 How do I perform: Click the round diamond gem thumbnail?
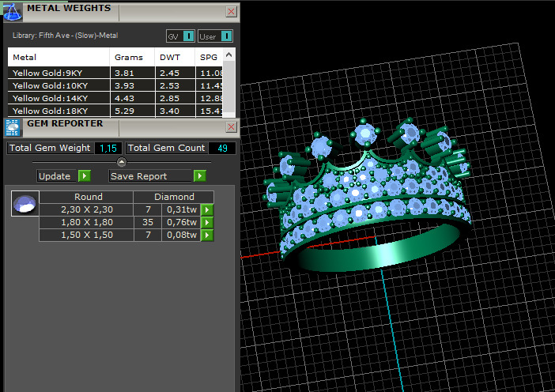pyautogui.click(x=25, y=203)
